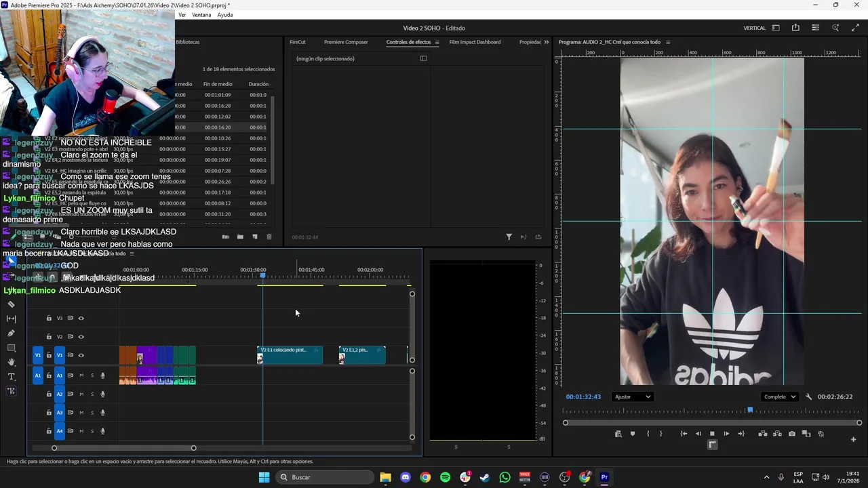Solo audio track A2

pyautogui.click(x=92, y=394)
